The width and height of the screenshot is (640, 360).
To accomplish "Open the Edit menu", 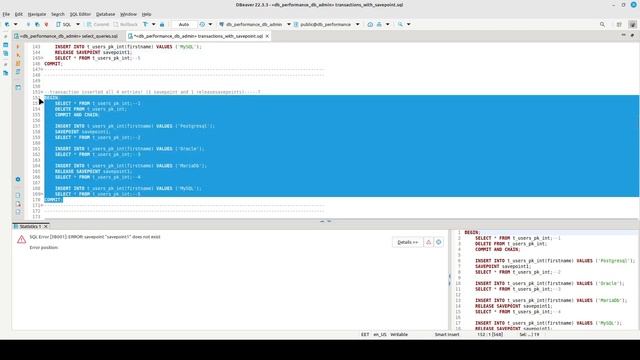I will [x=19, y=14].
